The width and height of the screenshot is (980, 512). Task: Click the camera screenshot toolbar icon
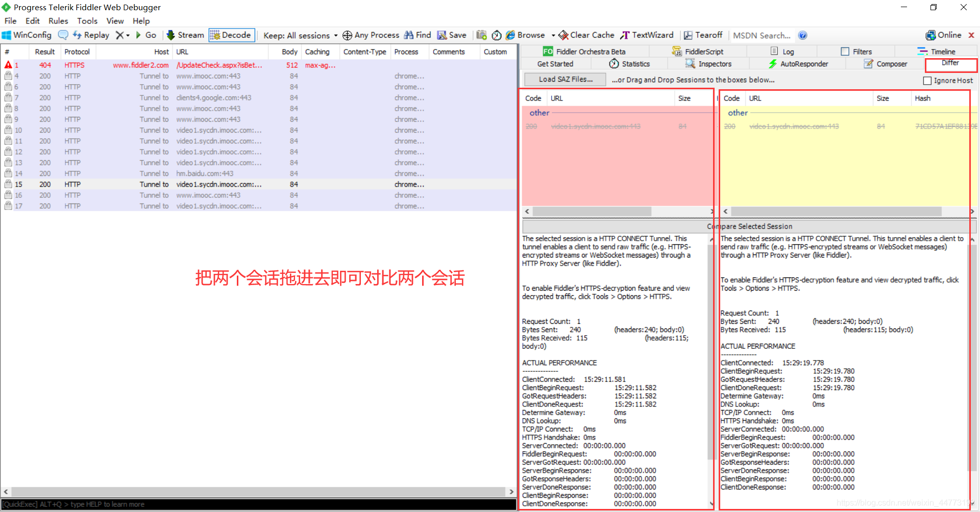point(481,35)
